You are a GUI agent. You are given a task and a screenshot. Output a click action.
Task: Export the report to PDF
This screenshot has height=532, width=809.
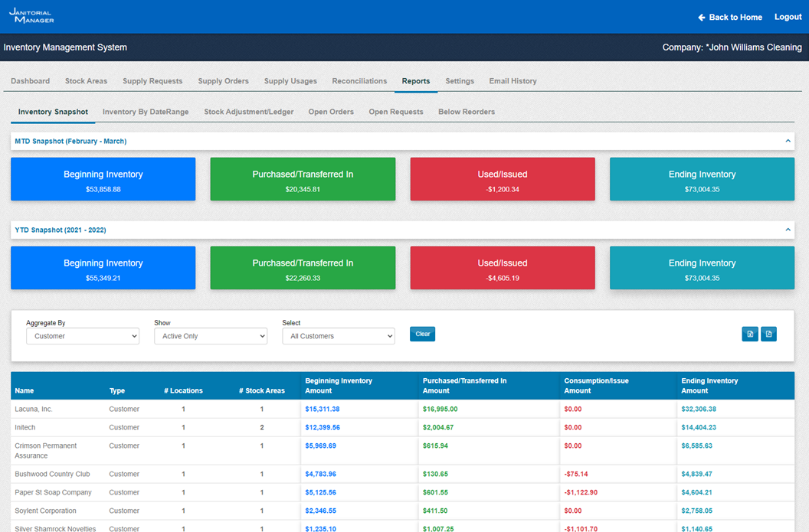pos(768,334)
